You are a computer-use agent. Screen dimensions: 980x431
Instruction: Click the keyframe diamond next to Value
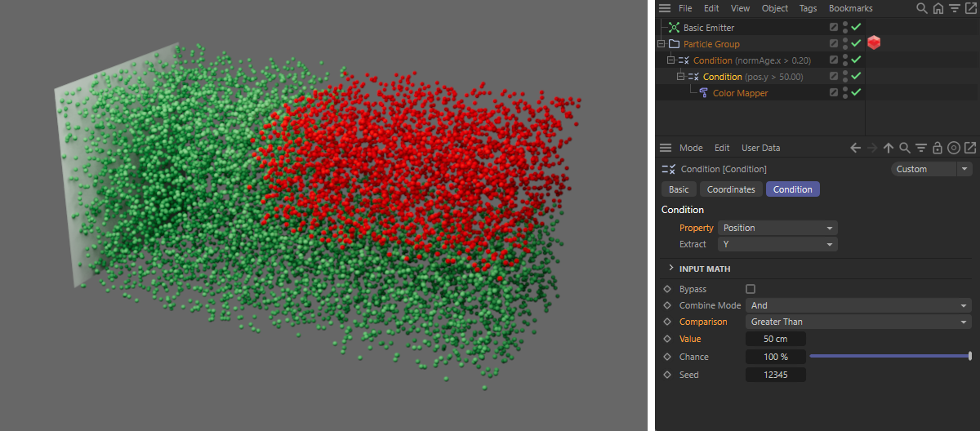click(x=667, y=338)
